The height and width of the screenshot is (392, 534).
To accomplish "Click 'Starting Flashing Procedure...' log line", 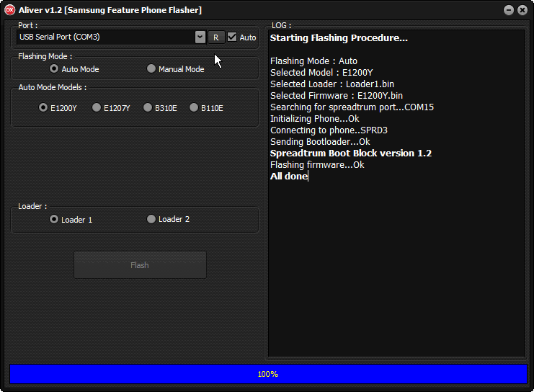I will point(339,37).
